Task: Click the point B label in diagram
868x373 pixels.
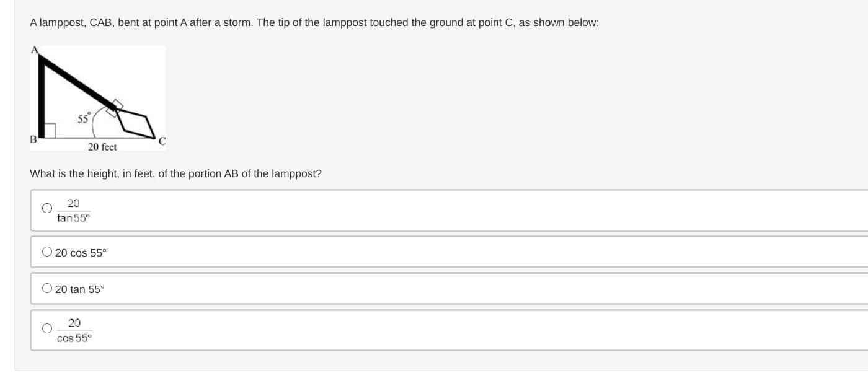Action: pyautogui.click(x=33, y=139)
